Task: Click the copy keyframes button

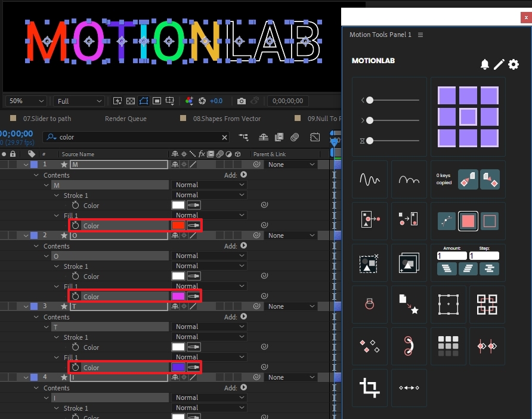Action: [468, 179]
